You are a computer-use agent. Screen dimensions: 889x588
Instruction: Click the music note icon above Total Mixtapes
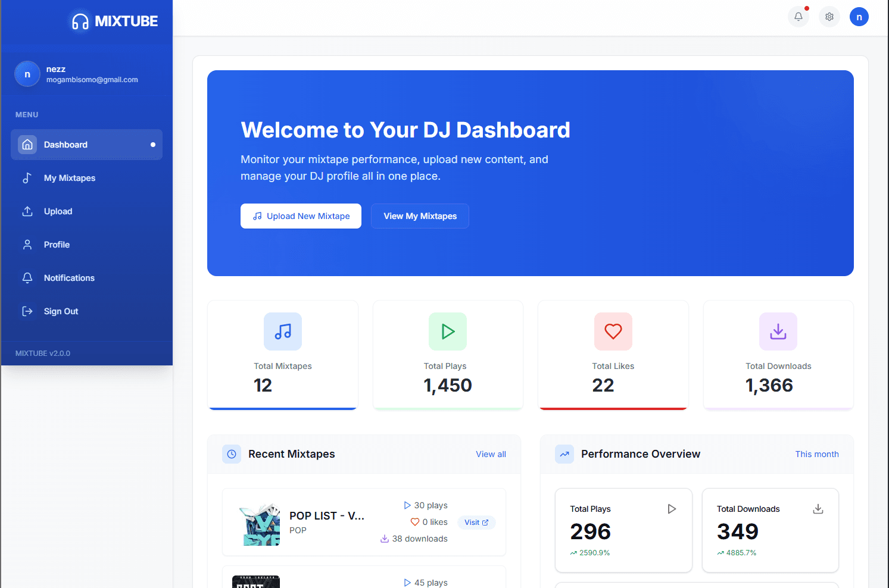[x=282, y=331]
